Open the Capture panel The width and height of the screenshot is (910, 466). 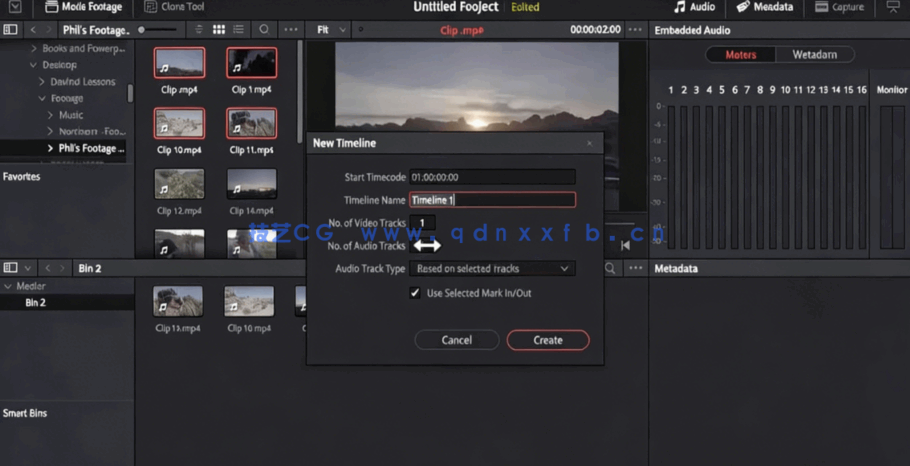click(839, 7)
